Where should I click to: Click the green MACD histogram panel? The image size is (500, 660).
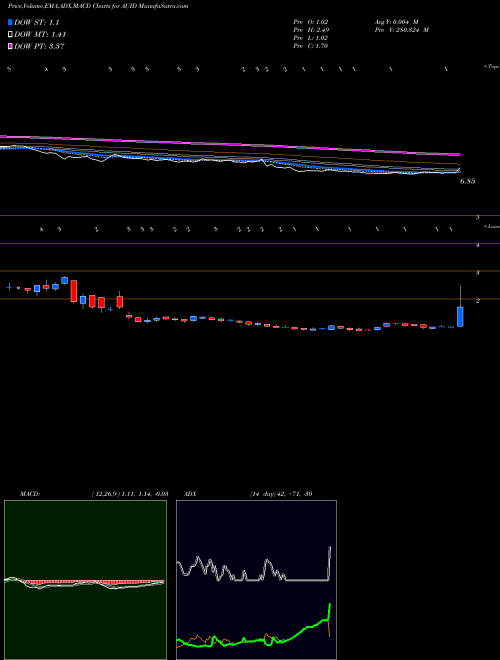[85, 580]
